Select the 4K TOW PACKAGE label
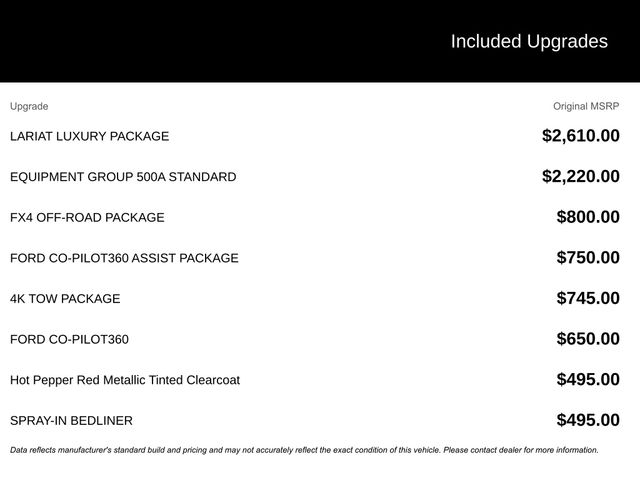The image size is (640, 480). tap(65, 299)
